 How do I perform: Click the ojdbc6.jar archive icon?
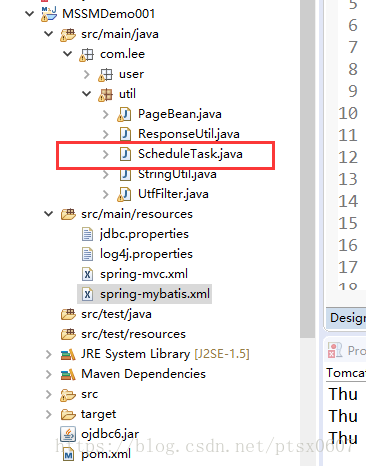tap(68, 434)
